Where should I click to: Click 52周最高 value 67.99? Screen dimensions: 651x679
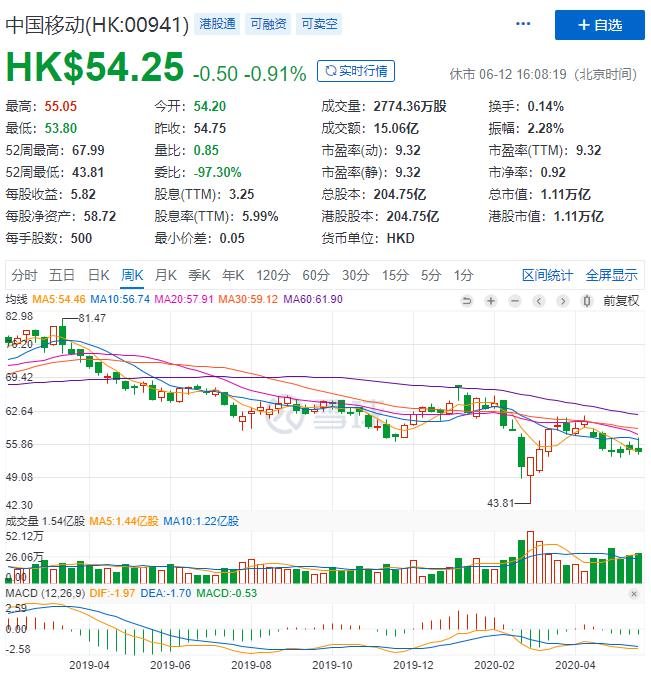(88, 150)
